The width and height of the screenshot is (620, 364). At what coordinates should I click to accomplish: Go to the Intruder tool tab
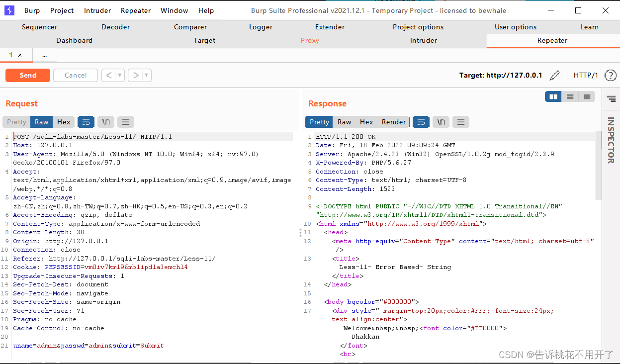[x=424, y=41]
